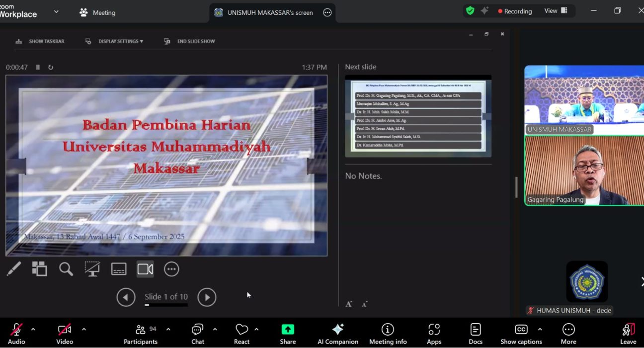The image size is (644, 348).
Task: Turn on Show captions
Action: [521, 334]
